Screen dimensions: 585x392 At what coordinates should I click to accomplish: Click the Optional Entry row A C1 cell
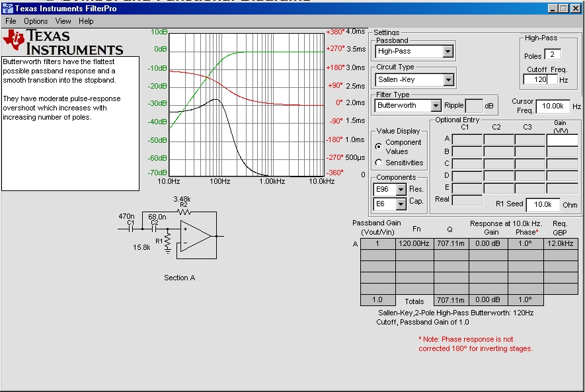click(467, 140)
